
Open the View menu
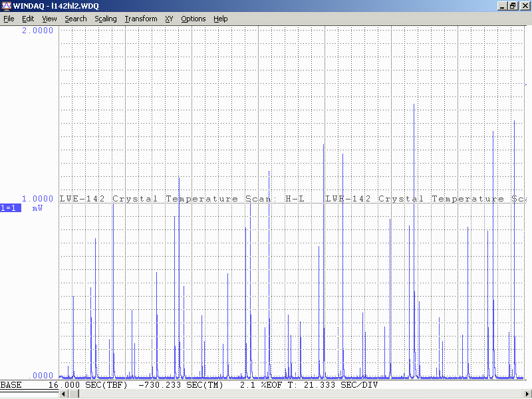tap(49, 19)
